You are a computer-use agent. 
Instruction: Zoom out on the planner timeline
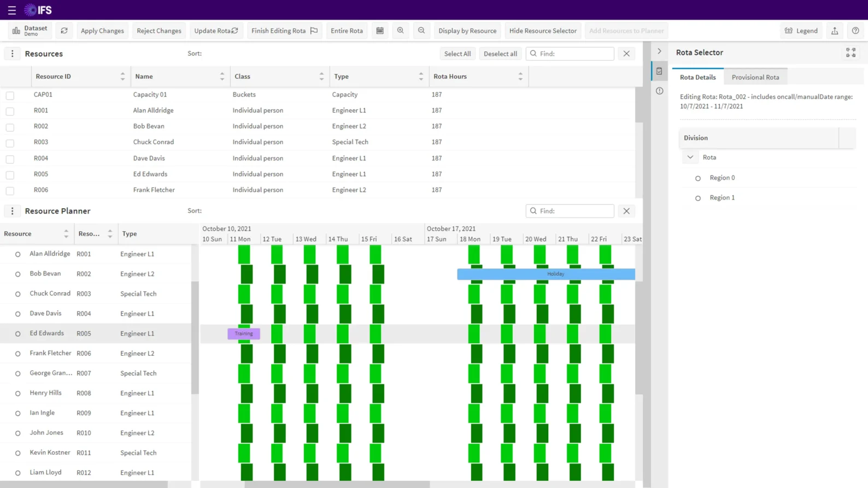point(421,31)
